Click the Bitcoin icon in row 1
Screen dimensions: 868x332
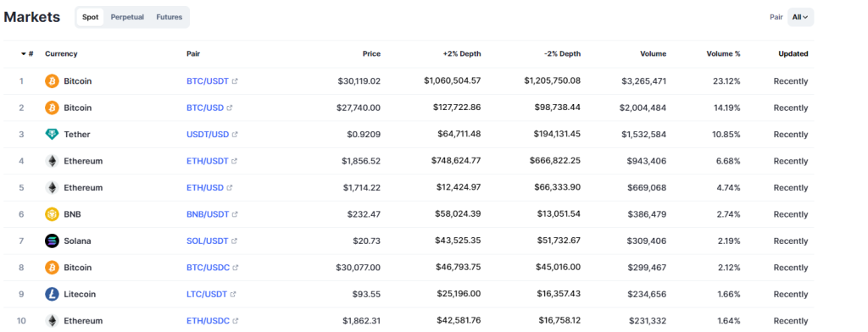(x=52, y=80)
